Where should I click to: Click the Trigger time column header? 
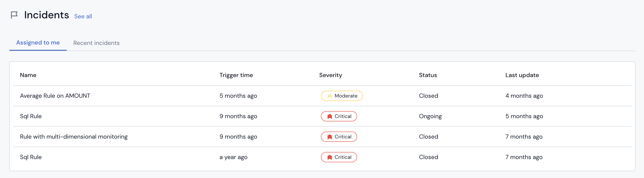[x=236, y=75]
